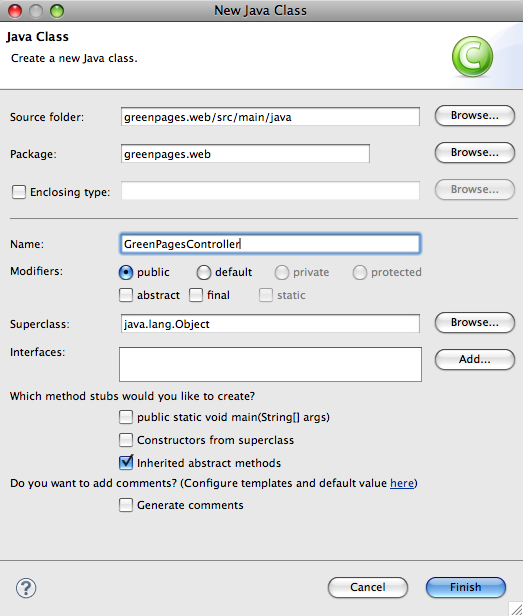Add an interface with Add button
The height and width of the screenshot is (616, 523).
(x=475, y=359)
